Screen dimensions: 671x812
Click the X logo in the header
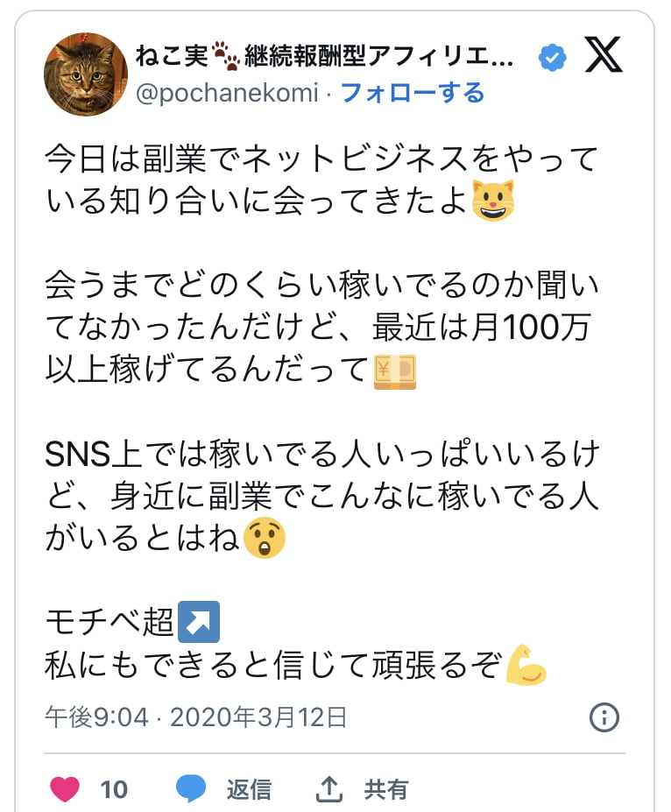click(604, 57)
